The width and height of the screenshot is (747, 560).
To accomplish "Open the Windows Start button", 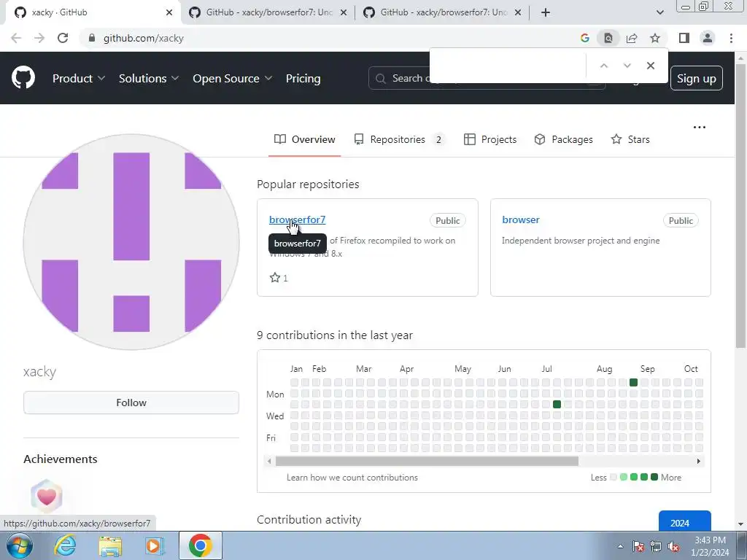I will tap(18, 545).
